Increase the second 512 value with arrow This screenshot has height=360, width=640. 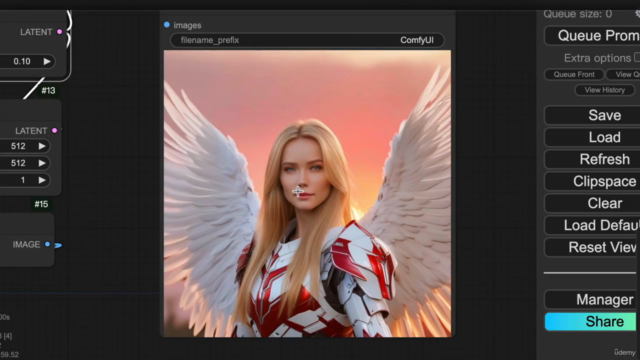click(x=42, y=163)
